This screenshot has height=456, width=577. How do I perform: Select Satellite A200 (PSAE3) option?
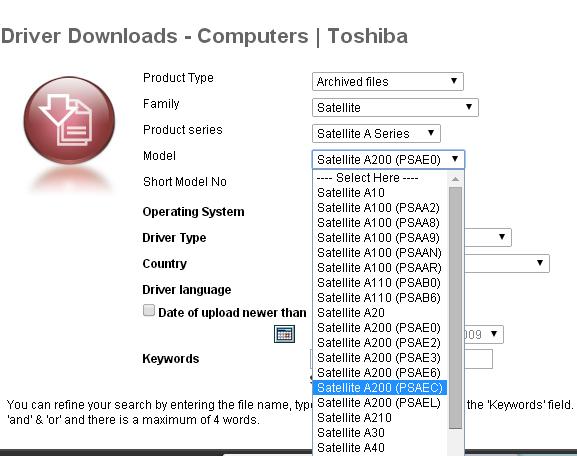(x=380, y=358)
